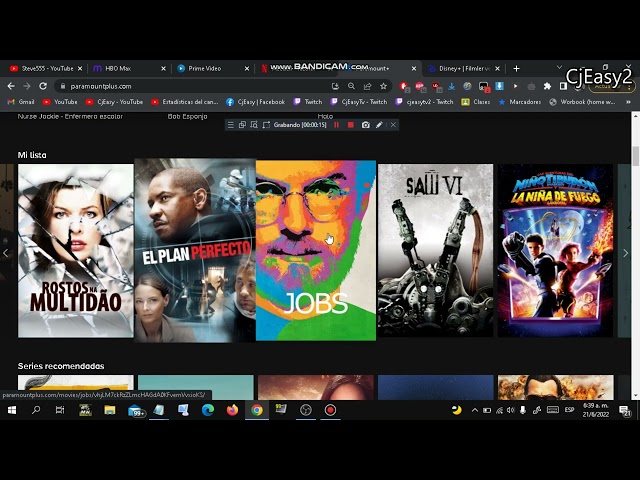Open the notification center icon
This screenshot has height=480, width=640.
coord(624,410)
